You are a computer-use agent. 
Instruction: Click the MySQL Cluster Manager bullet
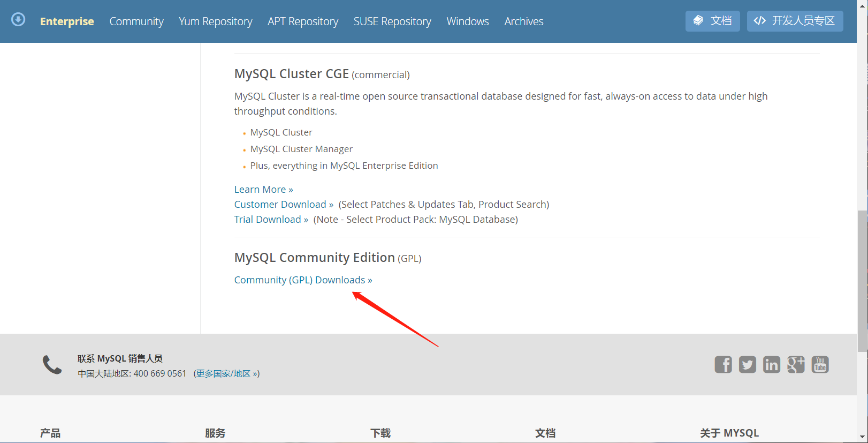[301, 149]
